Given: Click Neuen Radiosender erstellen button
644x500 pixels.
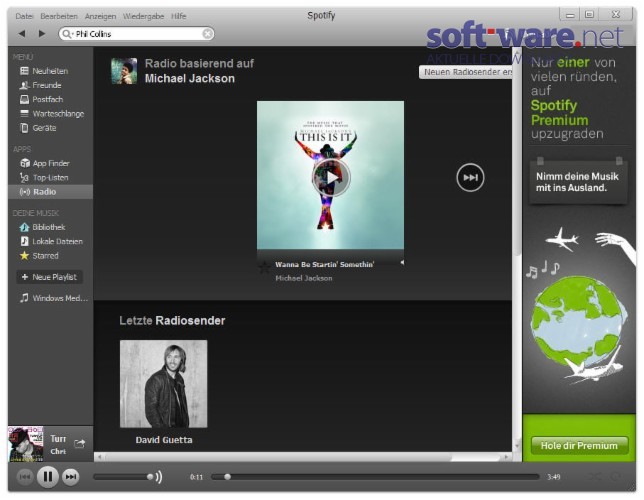Looking at the screenshot, I should (466, 72).
